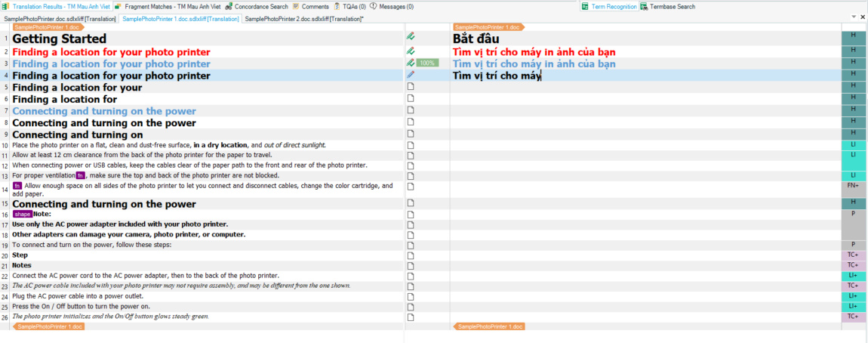868x343 pixels.
Task: Open the Translation Results - TM Mau Anh Viet tab
Action: point(57,7)
